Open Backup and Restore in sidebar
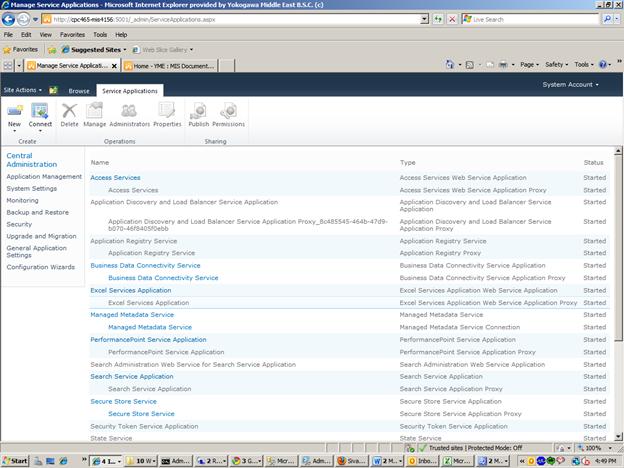This screenshot has width=624, height=468. (x=37, y=212)
